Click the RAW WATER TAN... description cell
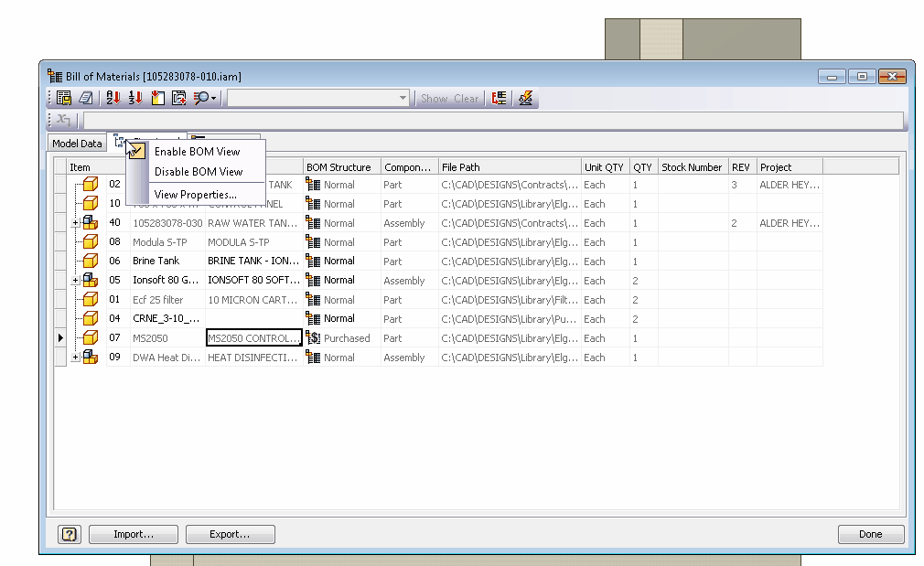924x566 pixels. point(254,223)
